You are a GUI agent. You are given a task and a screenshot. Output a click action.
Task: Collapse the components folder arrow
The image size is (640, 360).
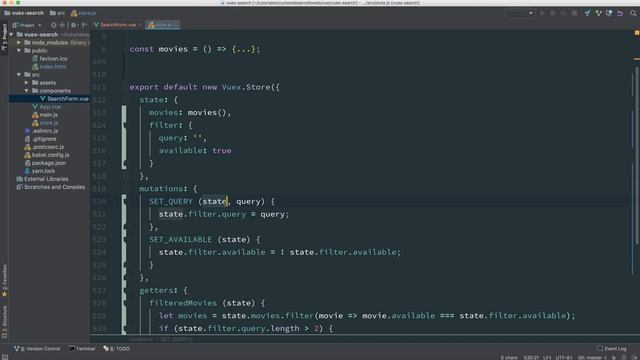[27, 91]
